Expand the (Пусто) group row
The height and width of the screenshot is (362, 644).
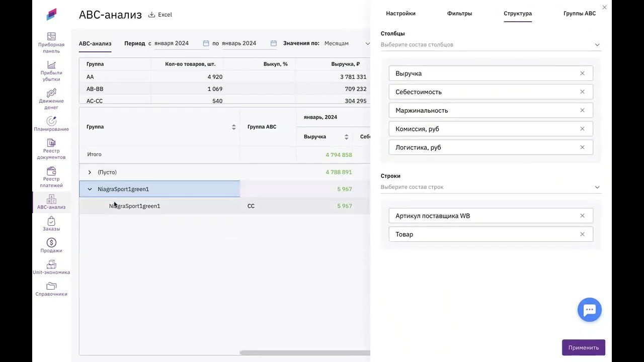(x=90, y=172)
